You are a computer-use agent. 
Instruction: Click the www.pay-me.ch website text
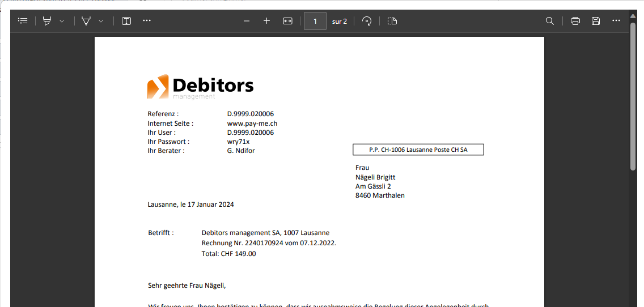252,123
